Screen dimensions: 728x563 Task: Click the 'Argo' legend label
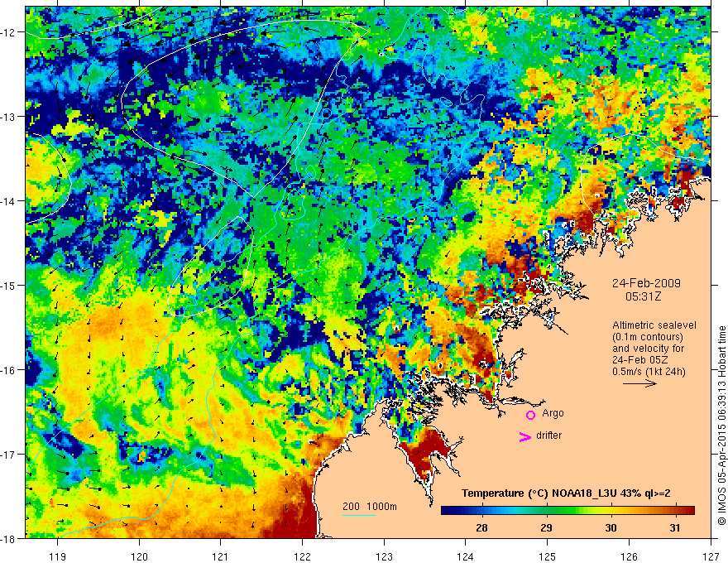pos(553,413)
